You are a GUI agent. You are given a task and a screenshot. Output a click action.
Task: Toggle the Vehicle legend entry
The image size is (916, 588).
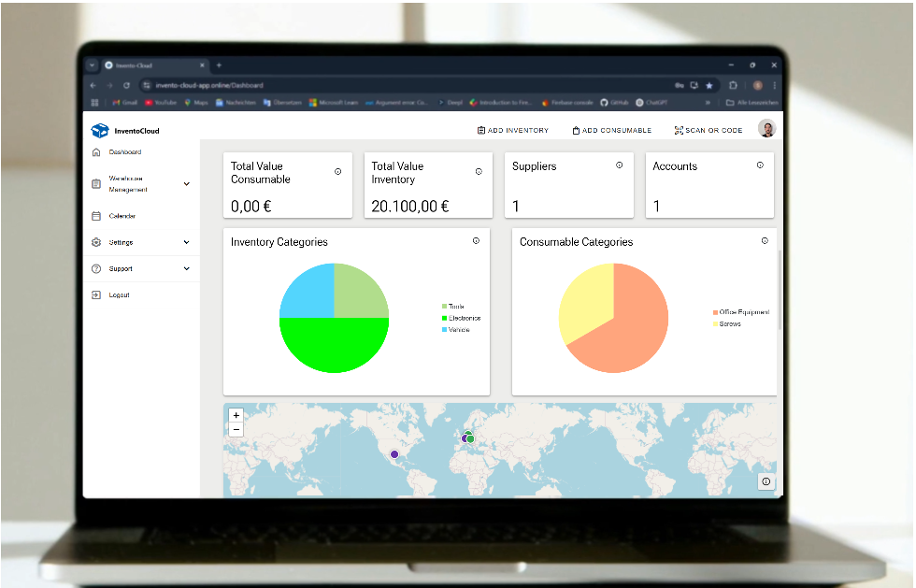[456, 330]
